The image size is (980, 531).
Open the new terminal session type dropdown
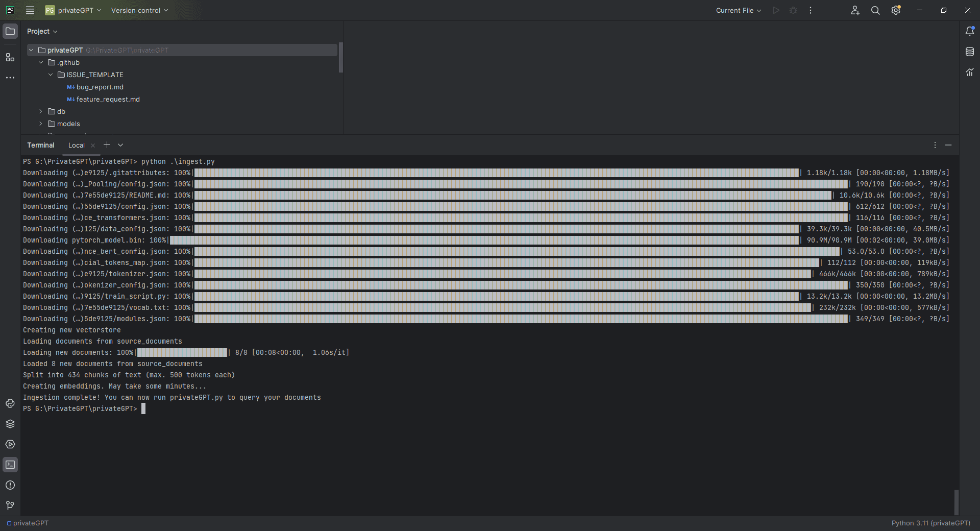point(120,145)
